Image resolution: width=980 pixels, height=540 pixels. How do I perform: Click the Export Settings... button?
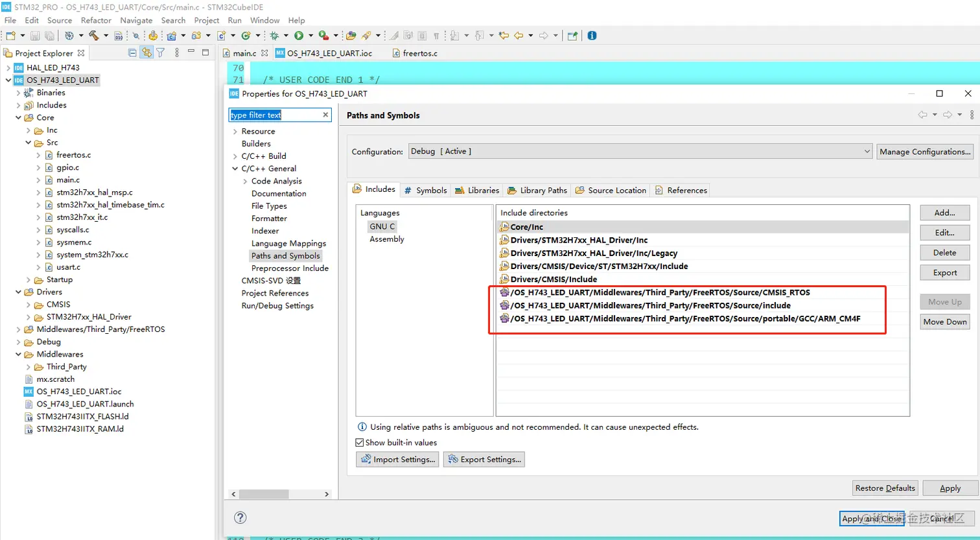tap(484, 460)
